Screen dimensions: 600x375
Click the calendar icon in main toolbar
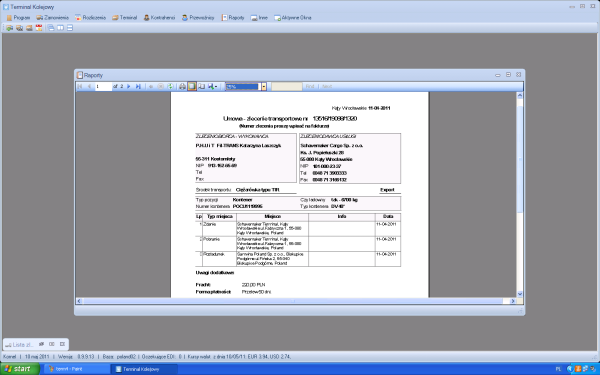[39, 28]
